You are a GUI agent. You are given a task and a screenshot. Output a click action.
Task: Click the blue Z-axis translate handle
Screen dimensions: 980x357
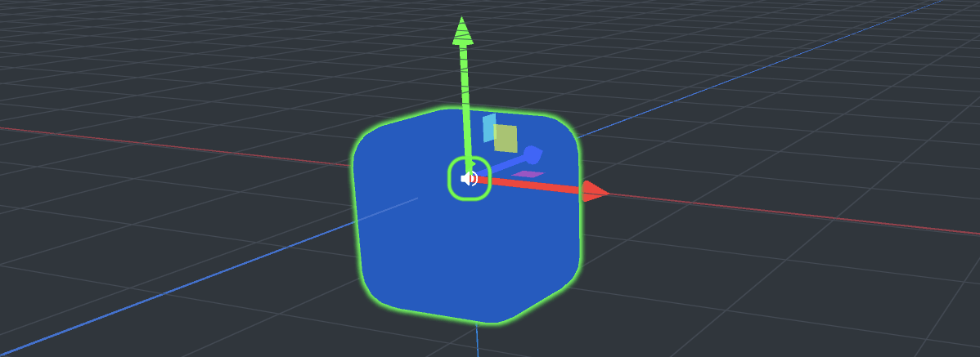click(533, 154)
